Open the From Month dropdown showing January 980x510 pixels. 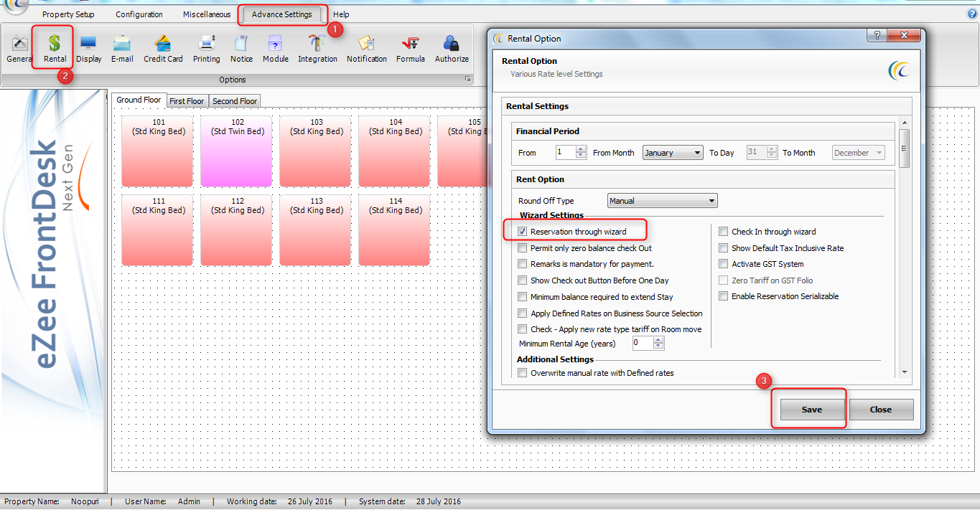click(x=673, y=153)
